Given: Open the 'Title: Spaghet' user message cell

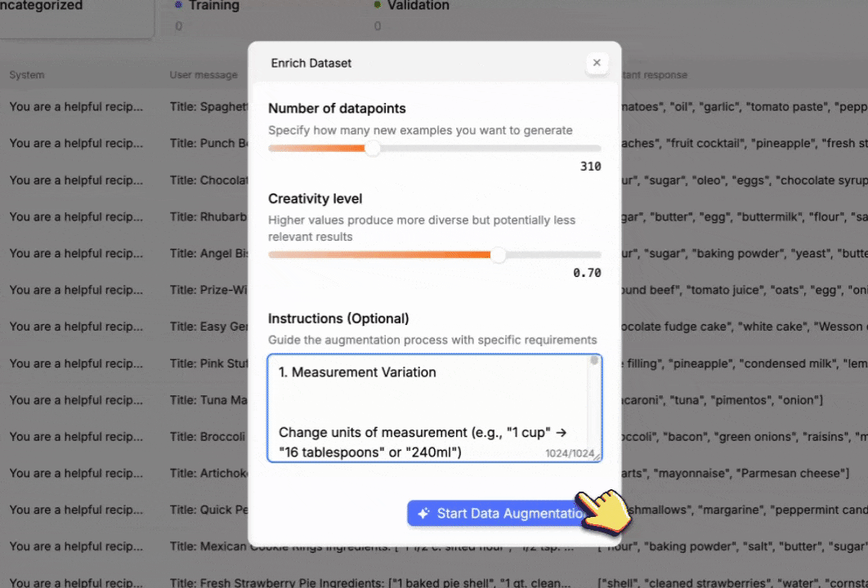Looking at the screenshot, I should (x=208, y=107).
